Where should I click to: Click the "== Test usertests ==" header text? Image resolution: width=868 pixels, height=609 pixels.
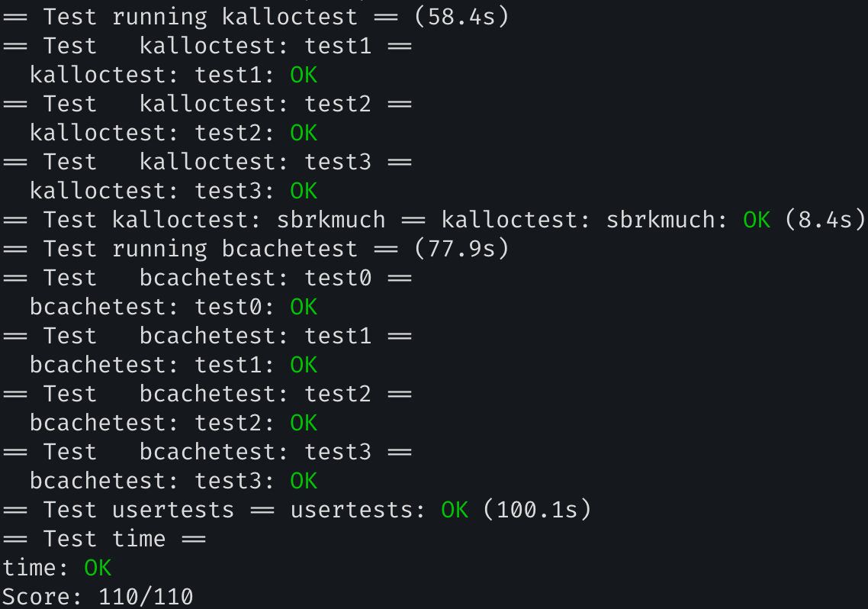[139, 510]
